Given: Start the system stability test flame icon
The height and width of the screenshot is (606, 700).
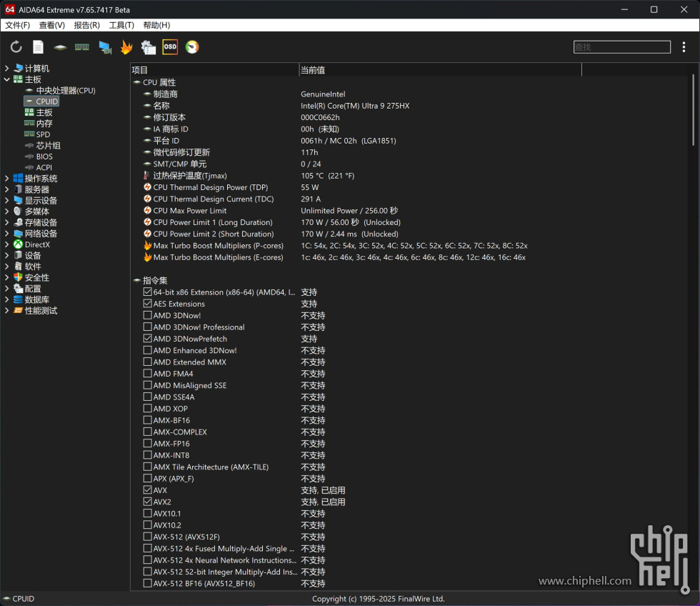Looking at the screenshot, I should [x=127, y=47].
